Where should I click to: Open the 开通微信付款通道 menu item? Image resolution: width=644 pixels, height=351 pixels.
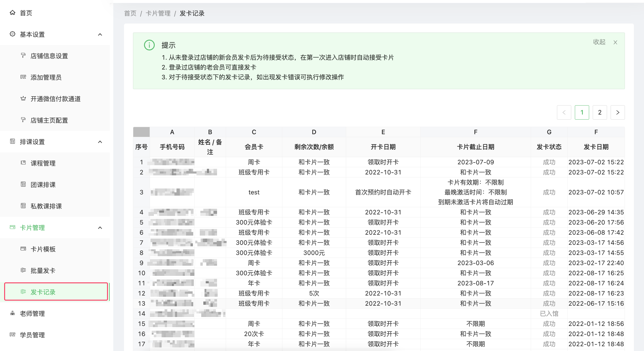[x=55, y=99]
